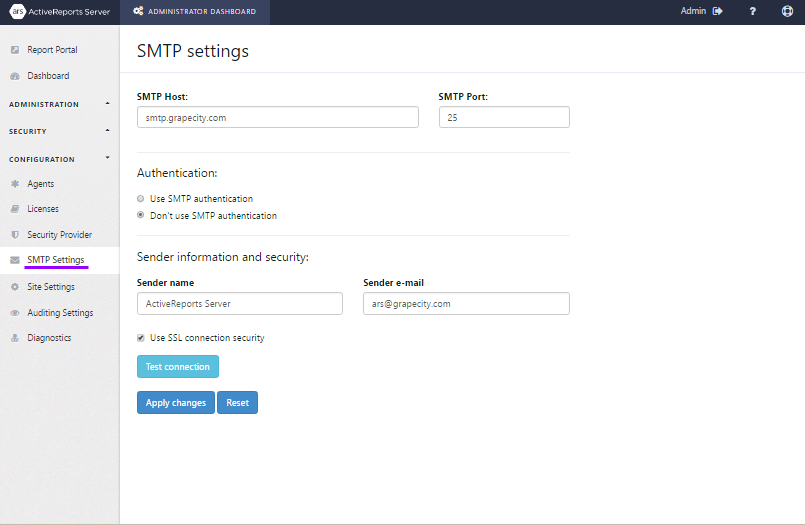805x525 pixels.
Task: Open Diagnostics in the sidebar
Action: click(x=49, y=338)
